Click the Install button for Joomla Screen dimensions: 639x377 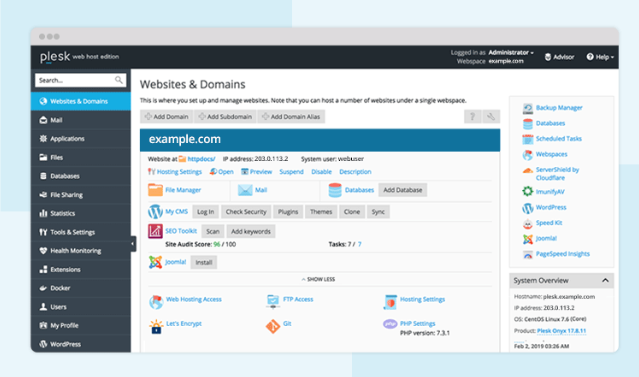(x=204, y=262)
